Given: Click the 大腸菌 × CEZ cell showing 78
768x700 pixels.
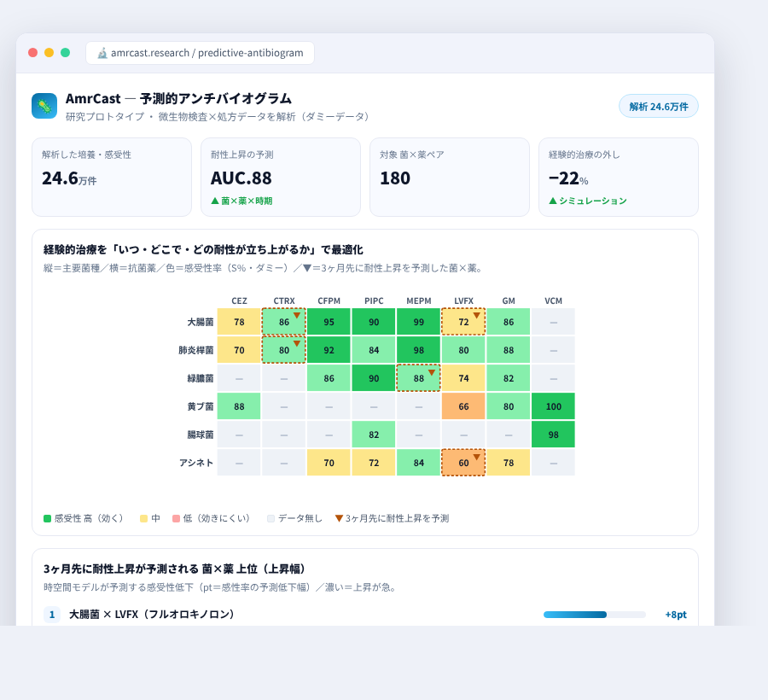Looking at the screenshot, I should point(239,322).
